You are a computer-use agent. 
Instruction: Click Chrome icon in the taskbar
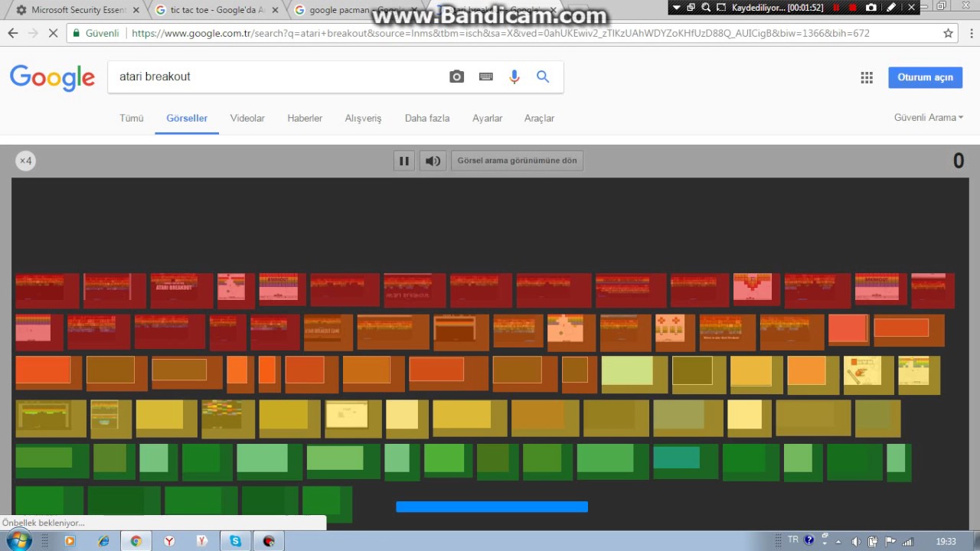tap(136, 541)
